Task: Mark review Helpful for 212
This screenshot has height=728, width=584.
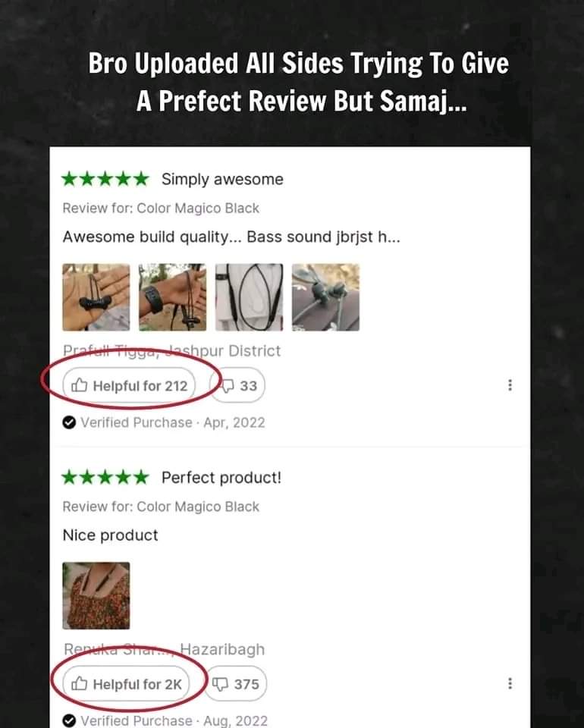Action: 129,385
